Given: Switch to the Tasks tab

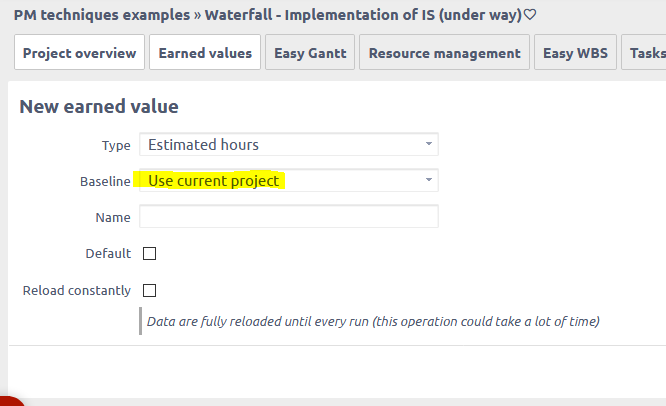Looking at the screenshot, I should 646,53.
